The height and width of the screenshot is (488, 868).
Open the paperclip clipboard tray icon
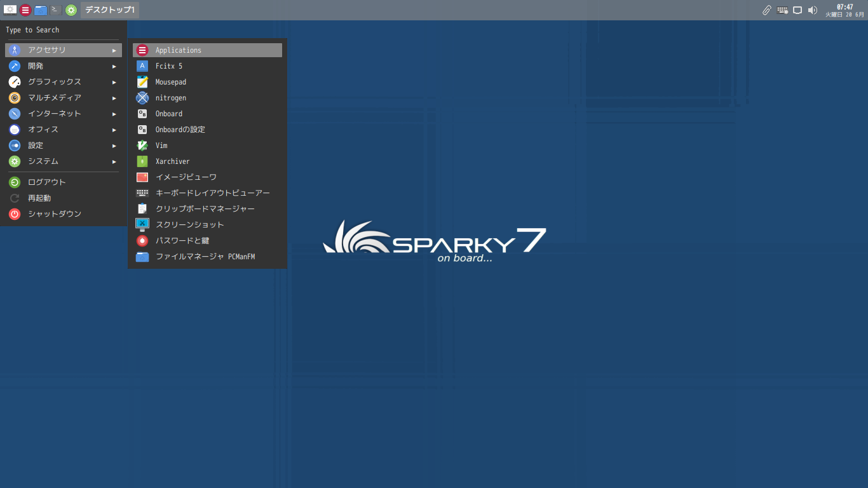click(767, 10)
